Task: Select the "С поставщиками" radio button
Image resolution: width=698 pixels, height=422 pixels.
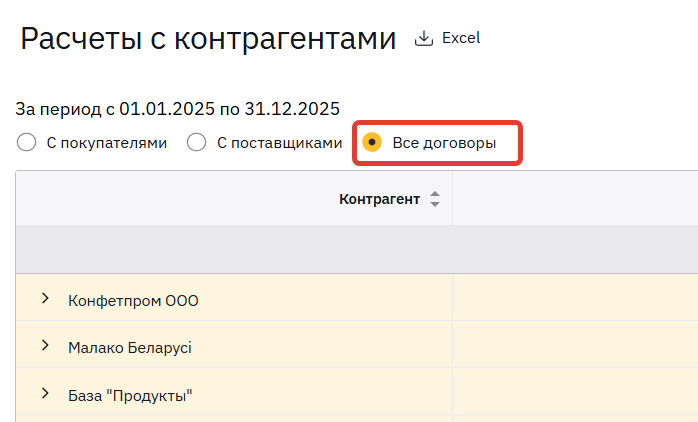Action: (197, 143)
